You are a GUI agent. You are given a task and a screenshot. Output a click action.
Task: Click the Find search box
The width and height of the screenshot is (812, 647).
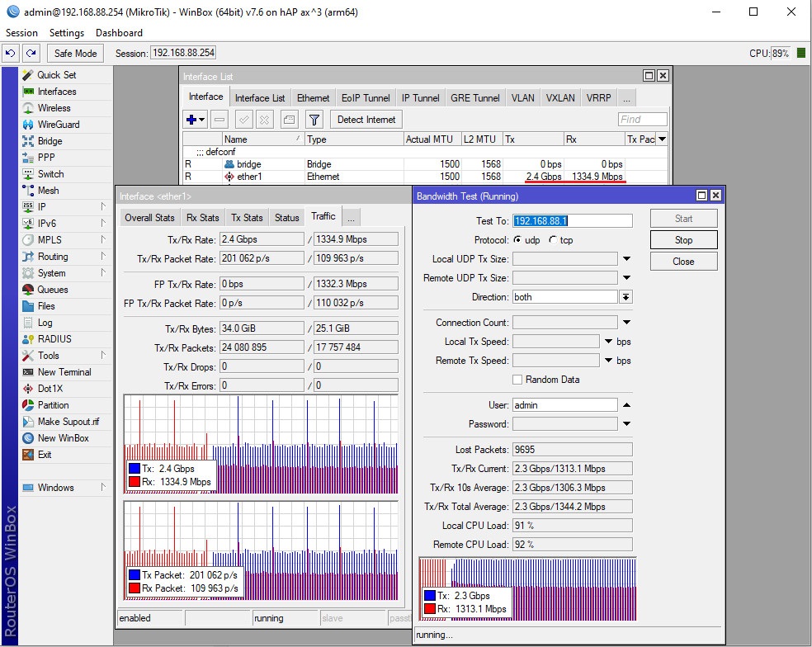tap(642, 120)
